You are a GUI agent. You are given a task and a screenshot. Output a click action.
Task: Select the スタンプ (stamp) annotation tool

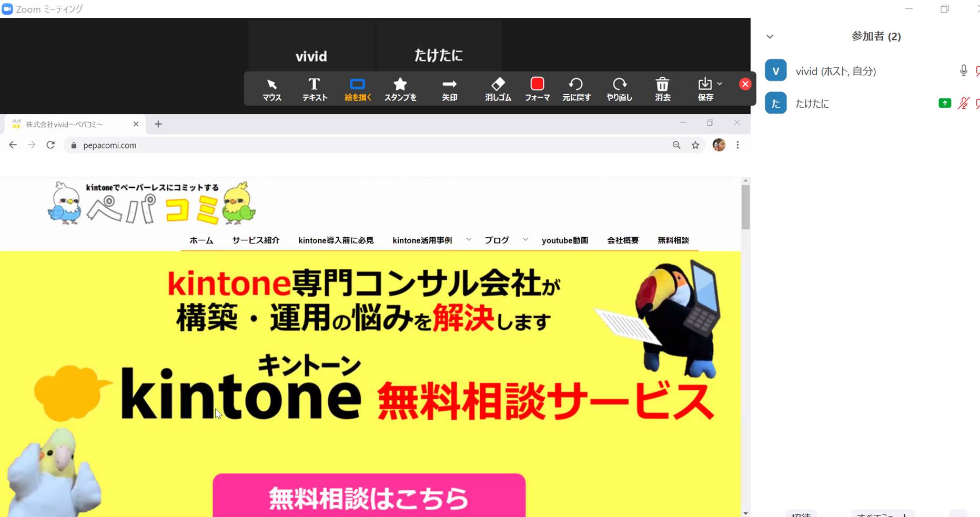point(400,88)
